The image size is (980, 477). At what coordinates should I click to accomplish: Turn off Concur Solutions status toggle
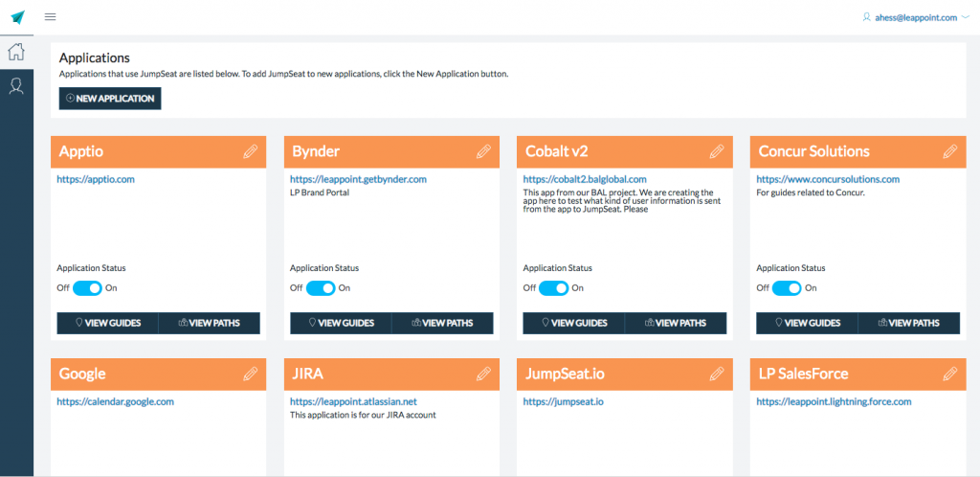787,288
